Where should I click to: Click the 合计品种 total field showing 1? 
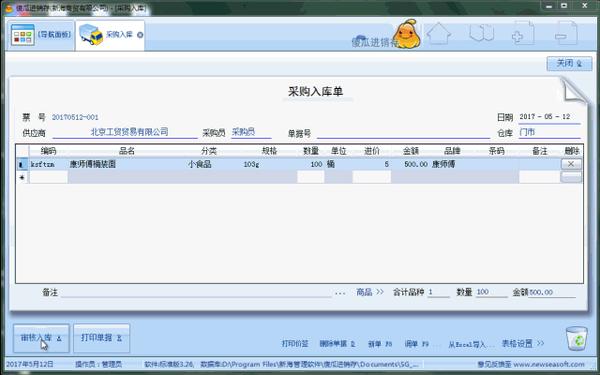point(438,292)
